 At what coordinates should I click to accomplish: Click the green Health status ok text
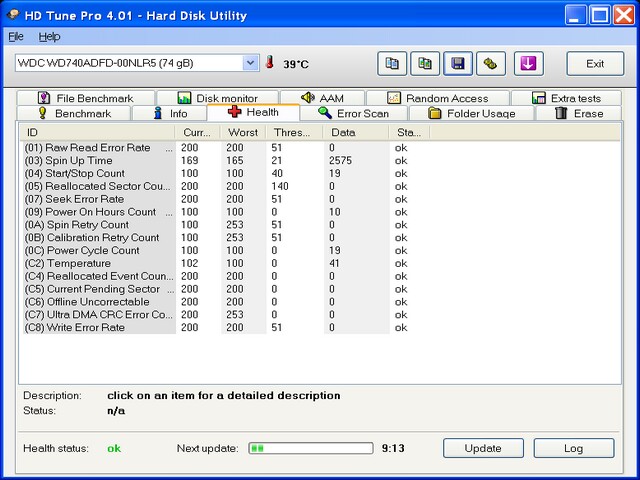click(114, 449)
